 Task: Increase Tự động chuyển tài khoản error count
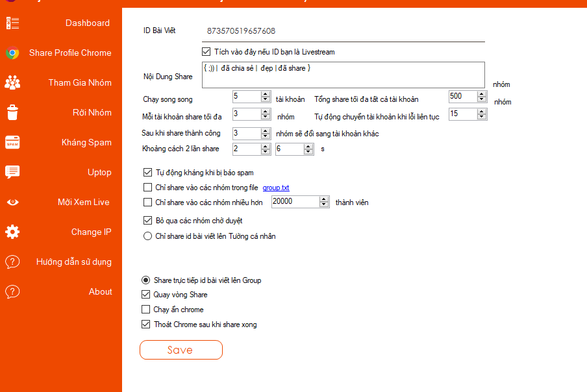click(x=482, y=112)
